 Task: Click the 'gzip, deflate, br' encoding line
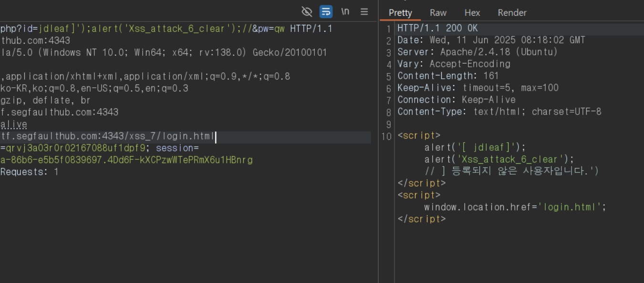45,100
